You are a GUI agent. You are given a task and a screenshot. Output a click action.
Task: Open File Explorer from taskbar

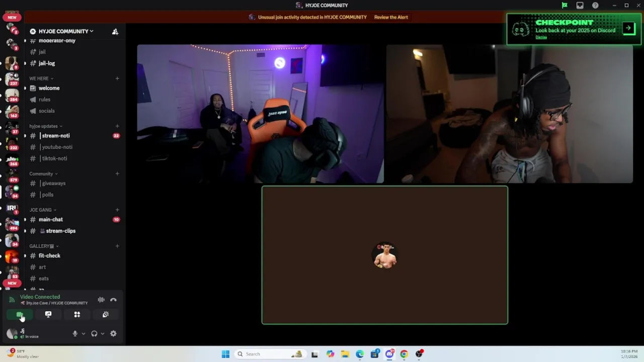pos(345,354)
